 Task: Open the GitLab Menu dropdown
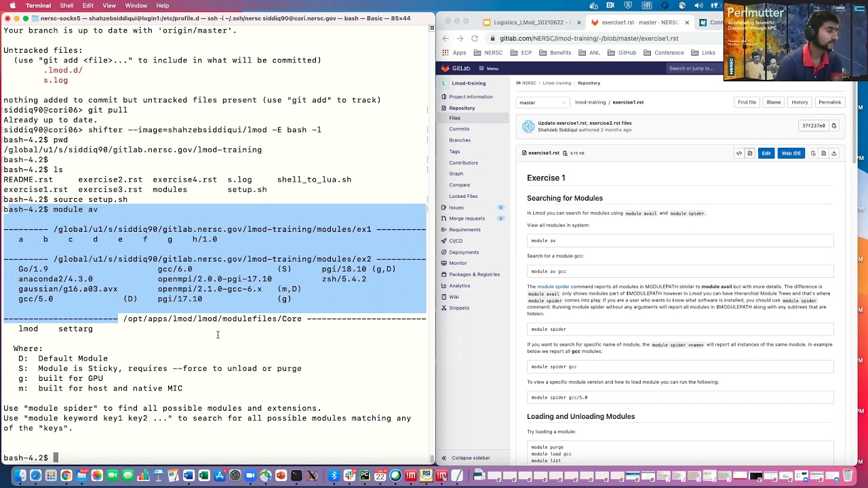point(488,68)
